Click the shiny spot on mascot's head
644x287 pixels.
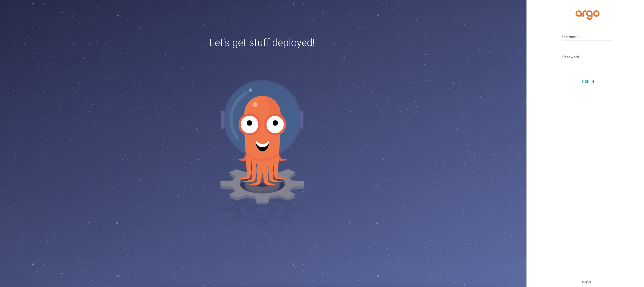(255, 104)
